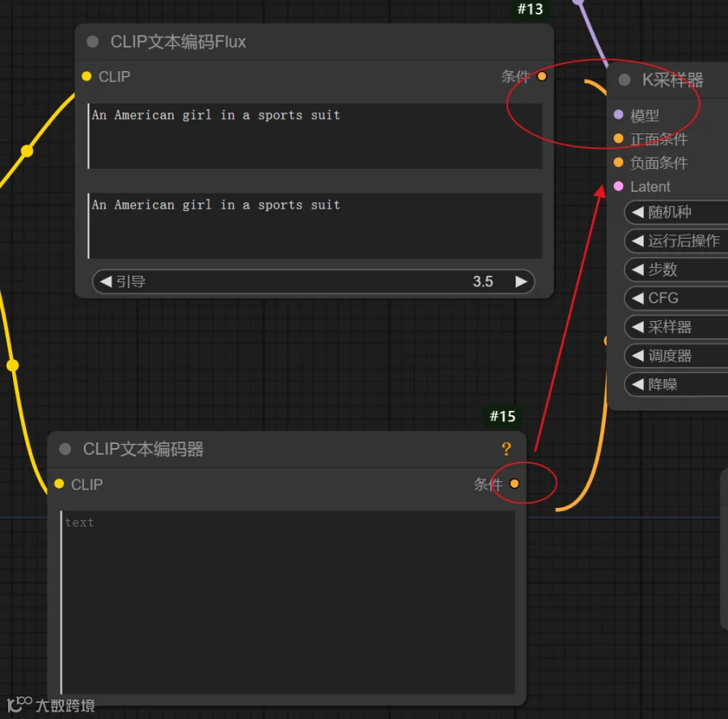Click the question mark help icon on CLIP文本编码器
Image resolution: width=728 pixels, height=719 pixels.
tap(506, 449)
